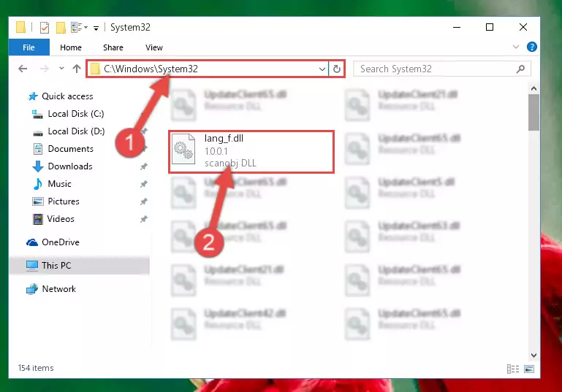
Task: Refresh the System32 folder view
Action: [x=337, y=69]
